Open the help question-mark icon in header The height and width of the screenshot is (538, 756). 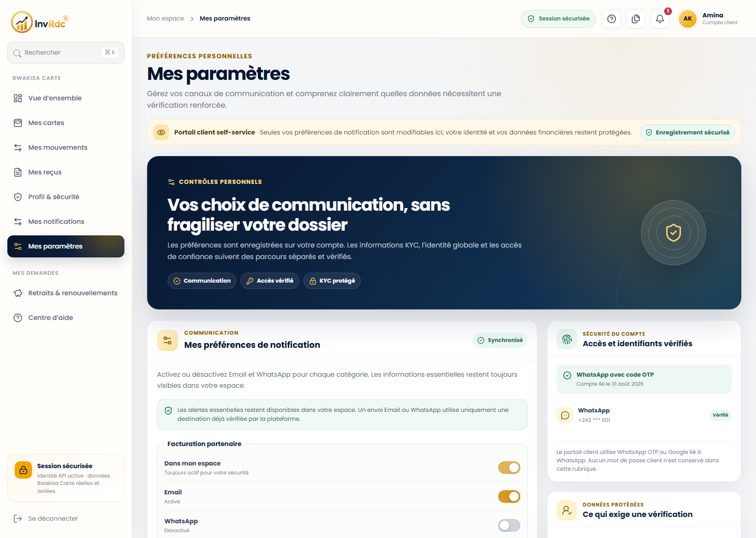(x=612, y=19)
